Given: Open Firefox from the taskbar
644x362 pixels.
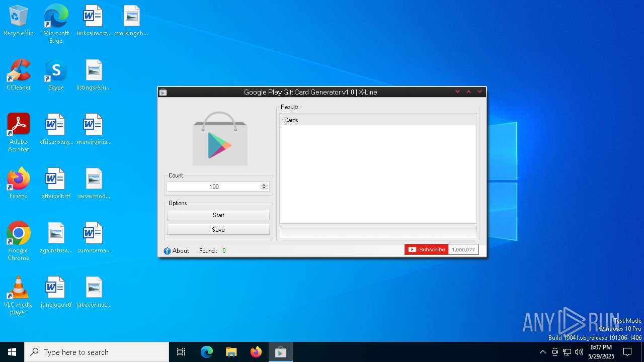Looking at the screenshot, I should [x=256, y=352].
